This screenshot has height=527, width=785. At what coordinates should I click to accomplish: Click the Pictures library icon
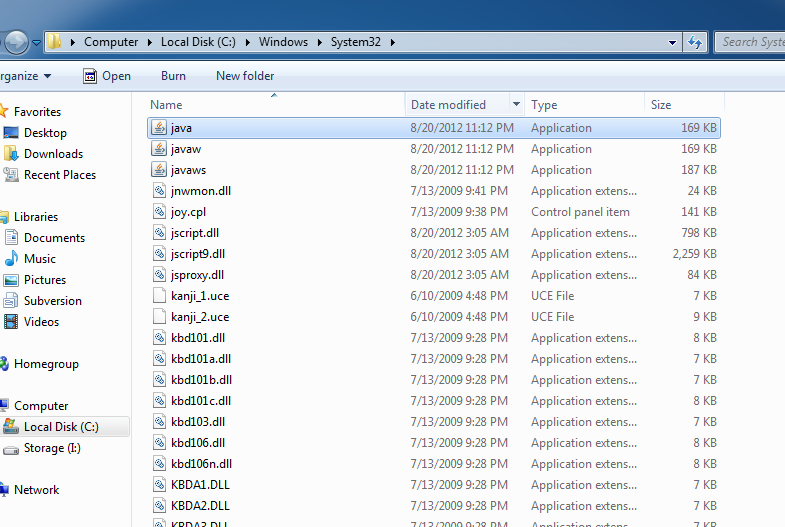[11, 280]
